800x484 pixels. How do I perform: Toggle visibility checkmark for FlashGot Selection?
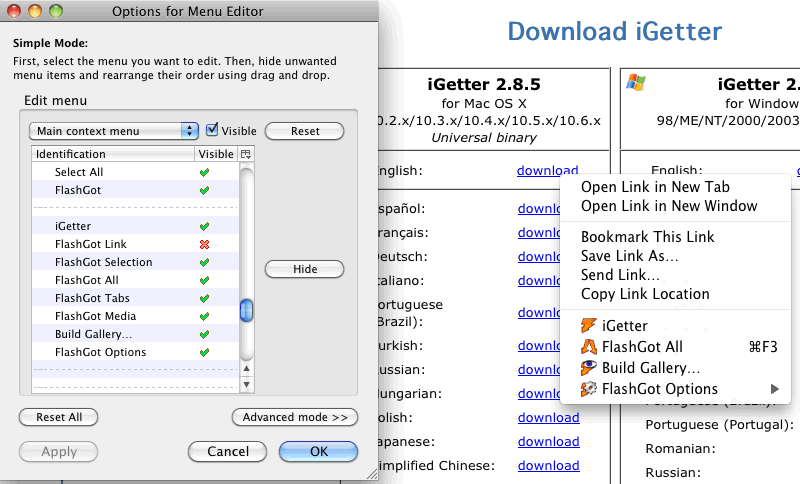point(205,262)
